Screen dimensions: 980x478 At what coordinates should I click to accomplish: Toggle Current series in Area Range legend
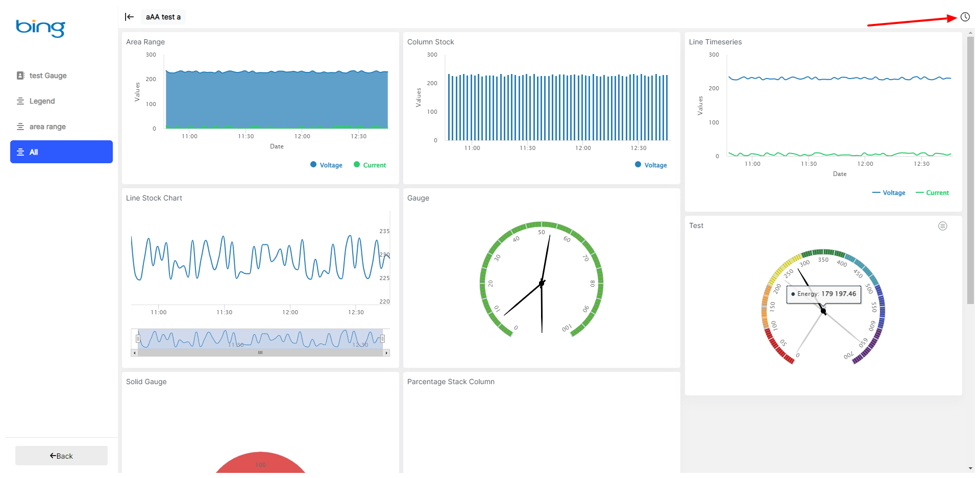pyautogui.click(x=370, y=165)
